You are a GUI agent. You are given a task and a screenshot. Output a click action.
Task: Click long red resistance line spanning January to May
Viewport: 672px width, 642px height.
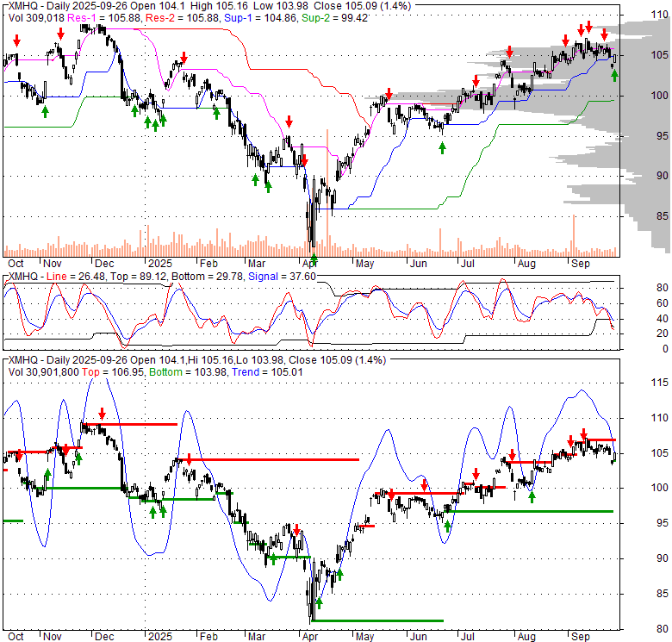(268, 460)
